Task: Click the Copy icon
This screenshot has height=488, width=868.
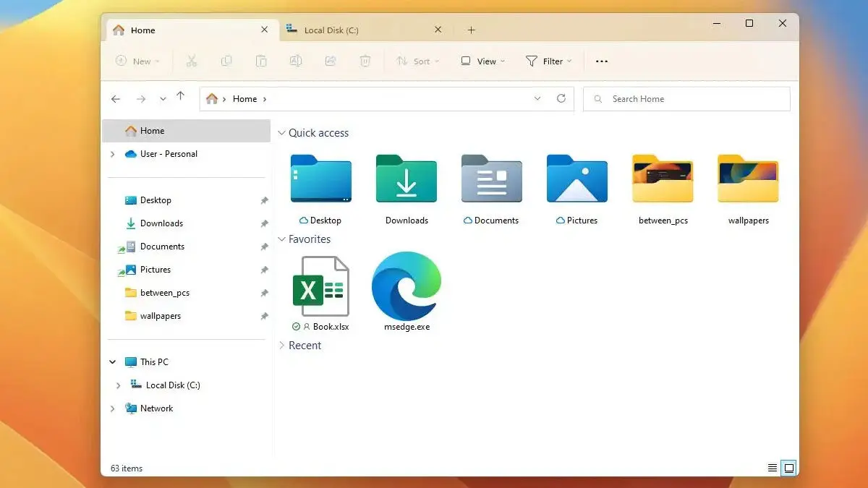Action: tap(226, 61)
